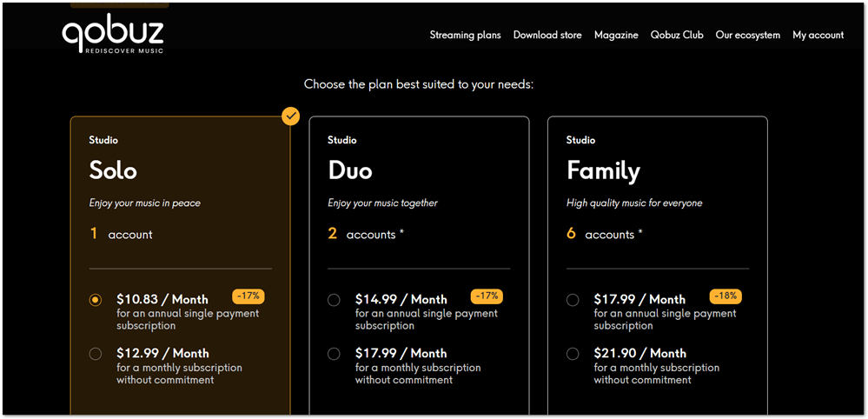Click the Qobuz logo
The height and width of the screenshot is (419, 868).
pos(113,35)
